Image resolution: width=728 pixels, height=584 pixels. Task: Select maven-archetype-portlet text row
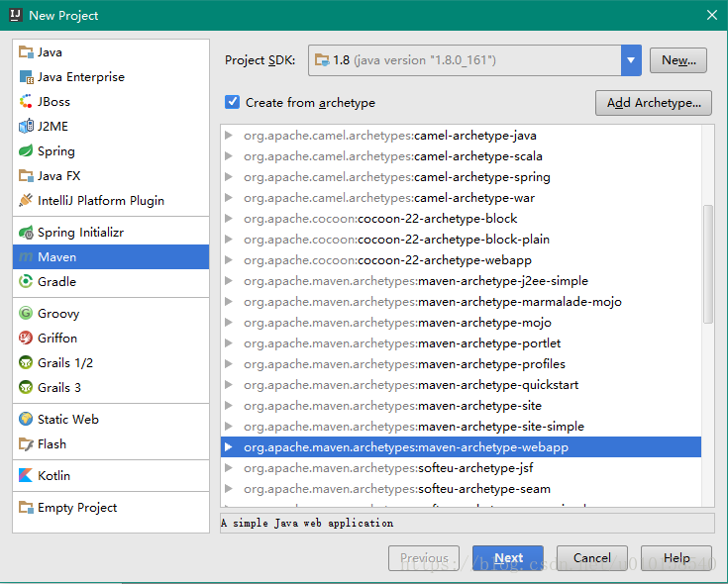(x=402, y=343)
